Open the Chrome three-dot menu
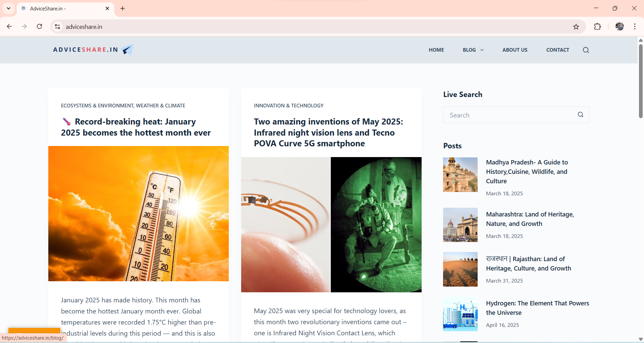The width and height of the screenshot is (644, 343). point(635,27)
